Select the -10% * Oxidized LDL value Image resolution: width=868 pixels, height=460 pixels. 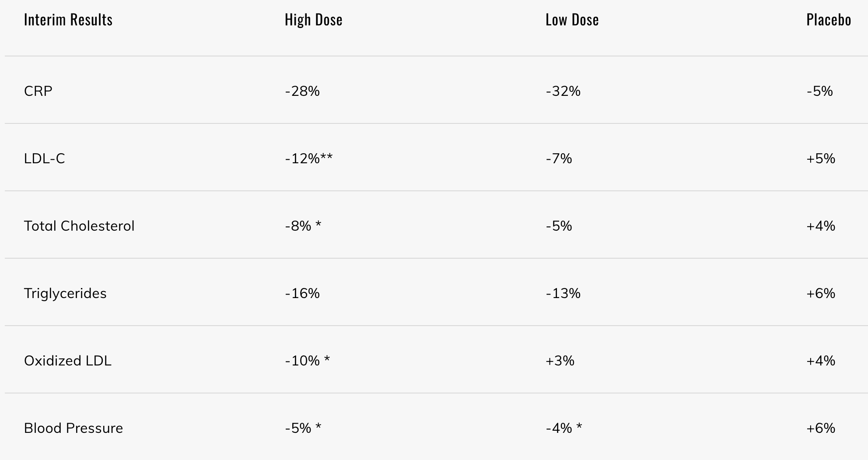click(x=308, y=361)
